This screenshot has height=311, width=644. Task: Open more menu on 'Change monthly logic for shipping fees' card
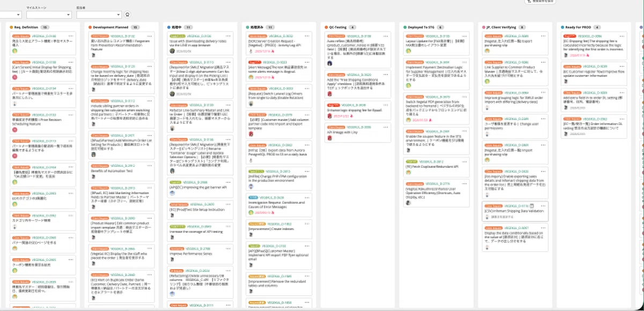[148, 66]
